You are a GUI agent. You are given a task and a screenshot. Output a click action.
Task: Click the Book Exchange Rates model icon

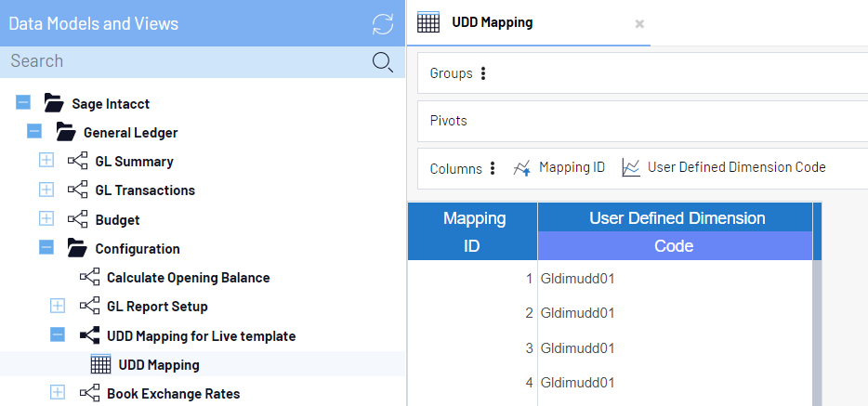coord(89,393)
